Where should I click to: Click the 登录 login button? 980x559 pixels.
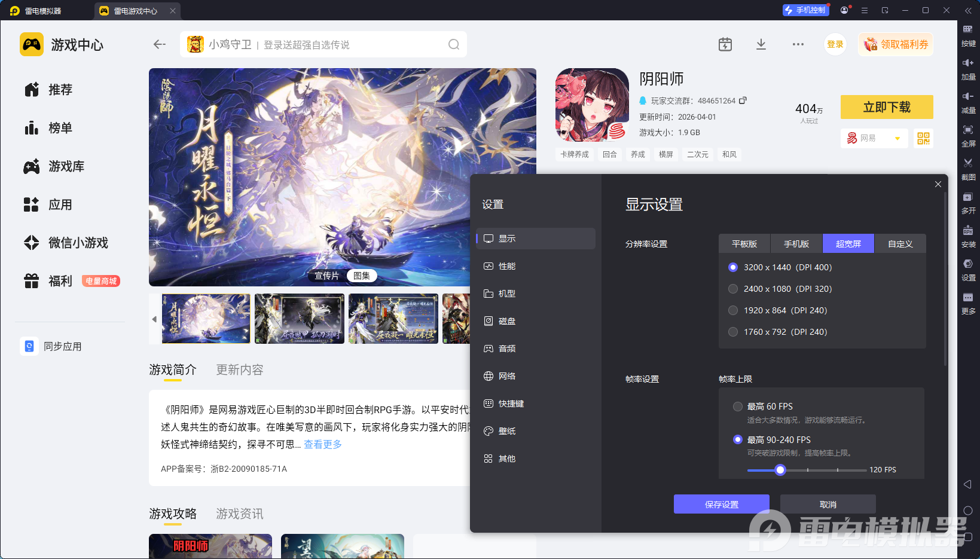coord(835,44)
